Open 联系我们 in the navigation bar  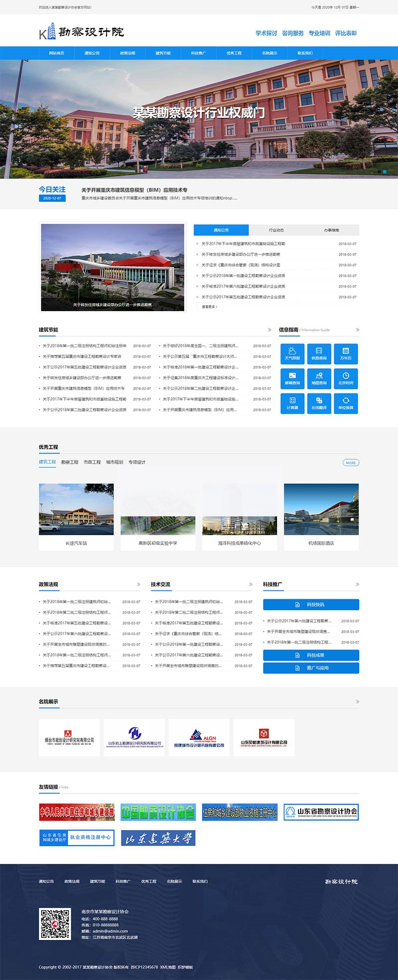tap(305, 53)
